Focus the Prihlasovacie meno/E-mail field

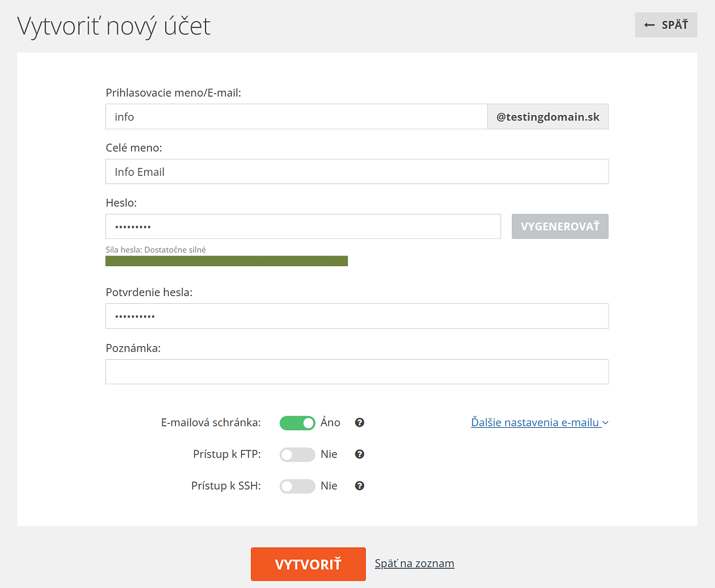tap(296, 117)
